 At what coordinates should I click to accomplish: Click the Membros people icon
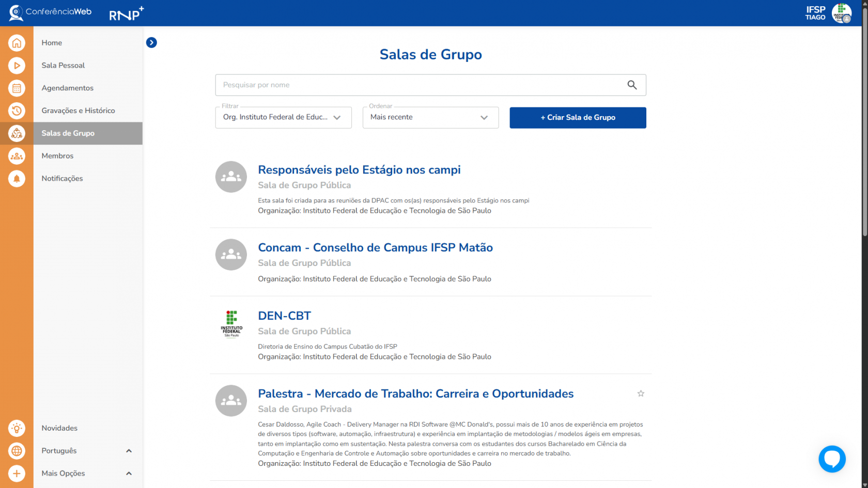(17, 156)
